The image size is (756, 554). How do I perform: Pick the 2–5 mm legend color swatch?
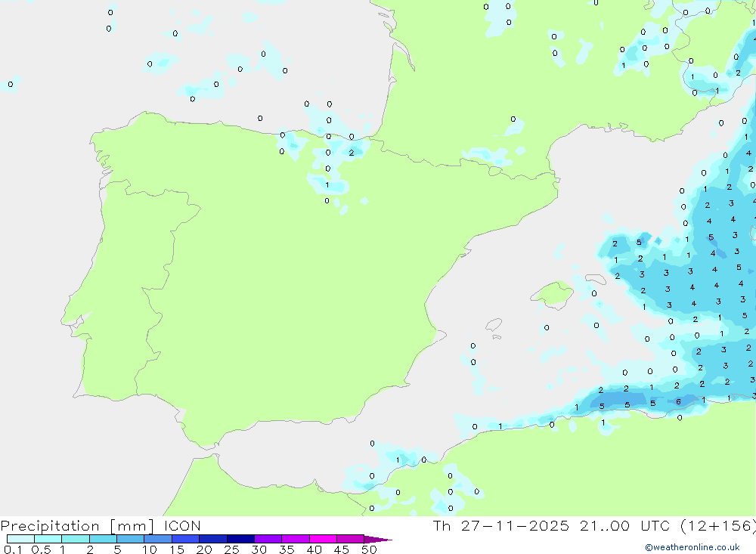pyautogui.click(x=103, y=539)
